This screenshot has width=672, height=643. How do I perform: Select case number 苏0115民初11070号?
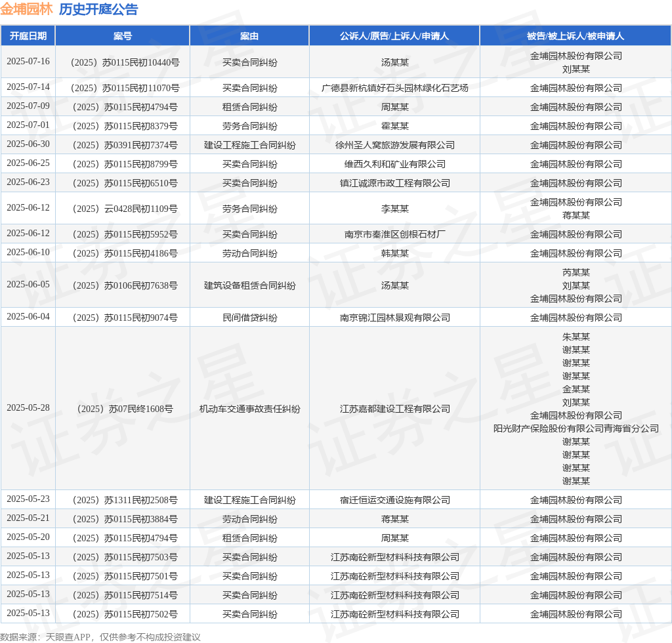click(x=125, y=88)
